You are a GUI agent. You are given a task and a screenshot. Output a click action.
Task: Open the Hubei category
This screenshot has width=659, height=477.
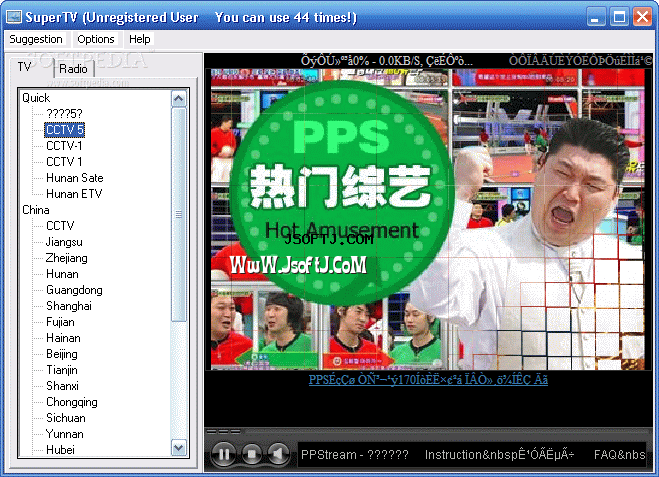tap(60, 449)
